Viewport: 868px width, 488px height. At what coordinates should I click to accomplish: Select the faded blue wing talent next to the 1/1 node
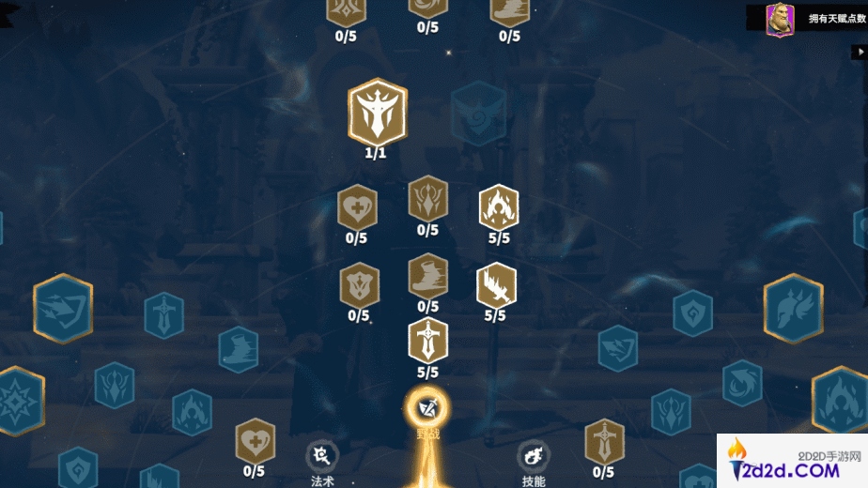[x=478, y=114]
